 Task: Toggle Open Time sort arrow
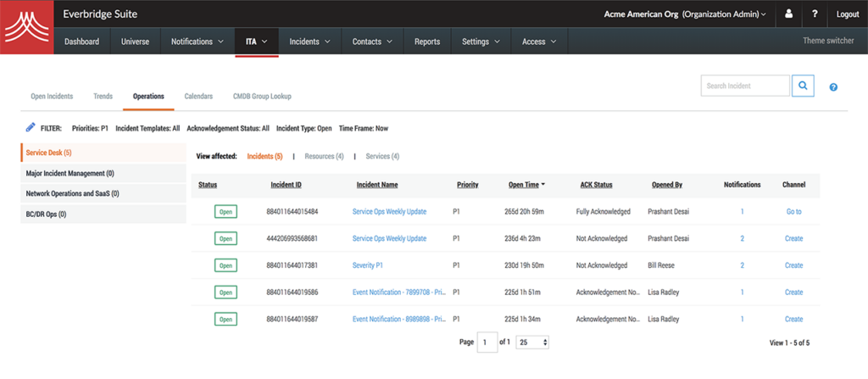[x=543, y=185]
